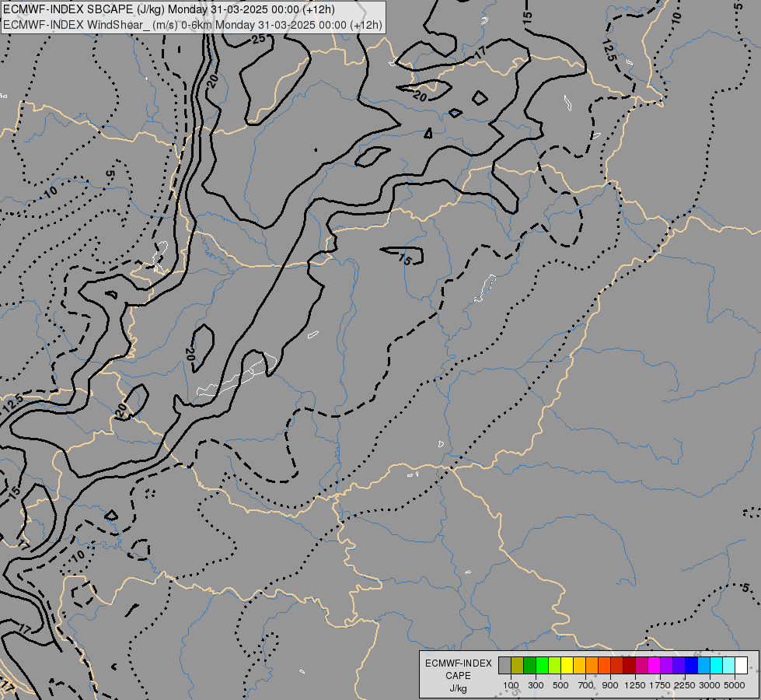This screenshot has height=700, width=761.
Task: Click the orange legend swatch
Action: click(592, 666)
